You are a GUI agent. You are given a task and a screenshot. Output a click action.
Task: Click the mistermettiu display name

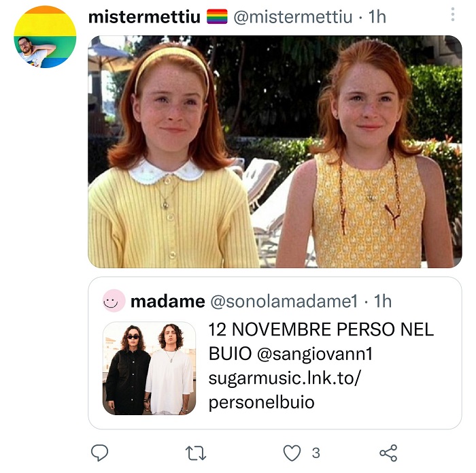pos(145,16)
